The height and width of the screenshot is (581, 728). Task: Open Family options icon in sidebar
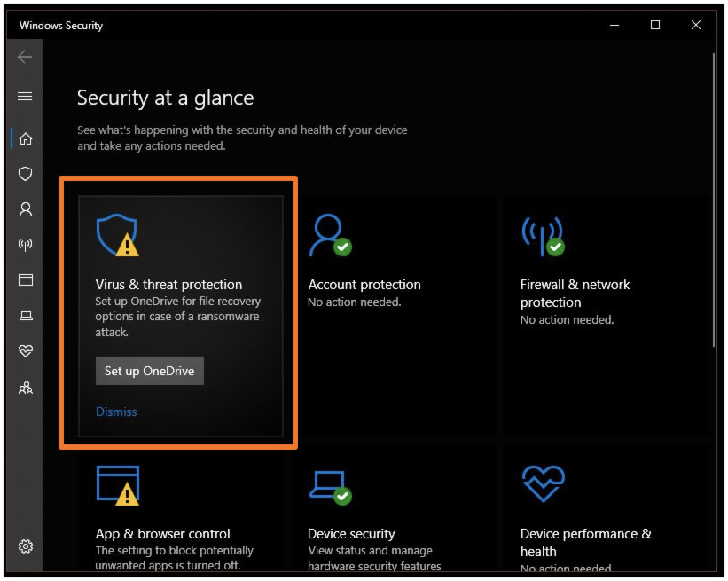click(x=26, y=388)
